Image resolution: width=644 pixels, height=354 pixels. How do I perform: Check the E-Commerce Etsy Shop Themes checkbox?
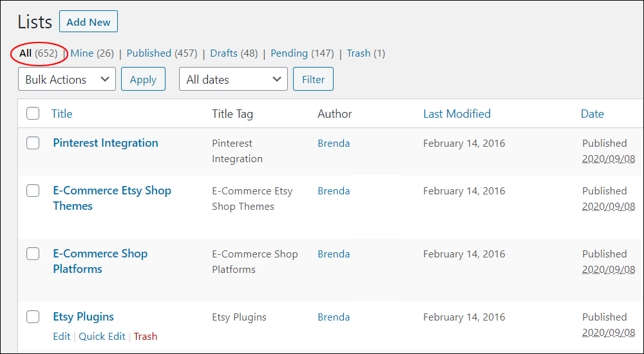(x=33, y=191)
